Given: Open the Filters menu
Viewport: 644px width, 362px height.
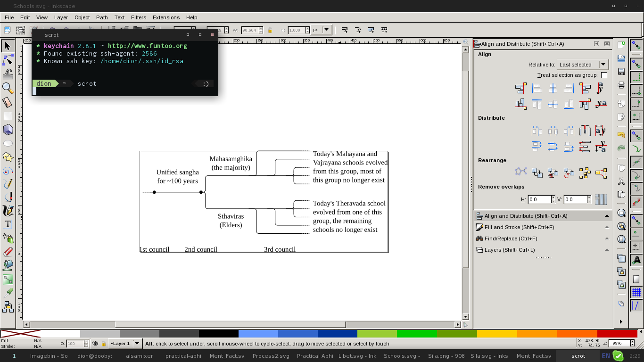Looking at the screenshot, I should point(139,17).
